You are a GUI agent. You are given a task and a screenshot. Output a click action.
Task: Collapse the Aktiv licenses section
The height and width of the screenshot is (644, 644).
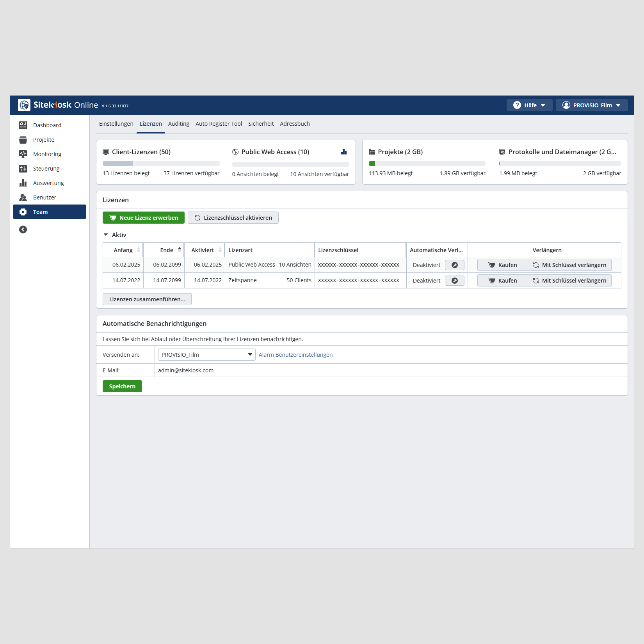(106, 235)
